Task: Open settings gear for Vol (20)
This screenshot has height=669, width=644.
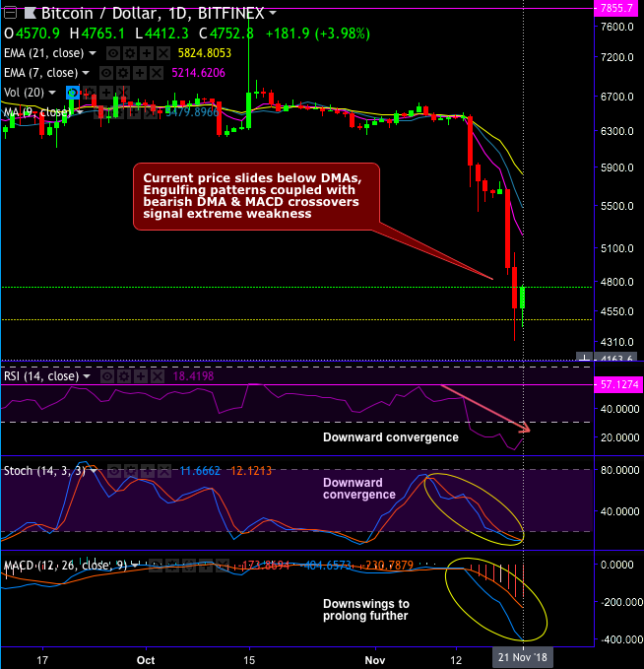Action: point(90,93)
